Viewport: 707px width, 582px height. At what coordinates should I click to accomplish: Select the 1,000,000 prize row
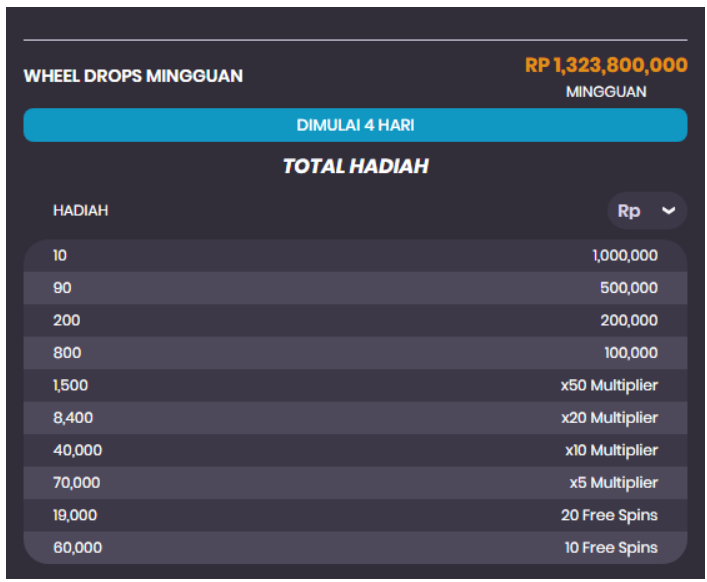[x=355, y=256]
